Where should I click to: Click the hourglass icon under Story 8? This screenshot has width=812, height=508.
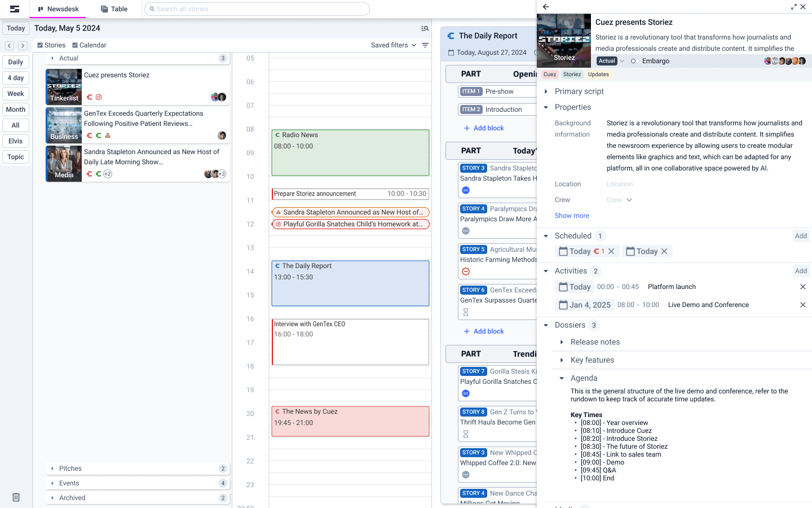[466, 434]
